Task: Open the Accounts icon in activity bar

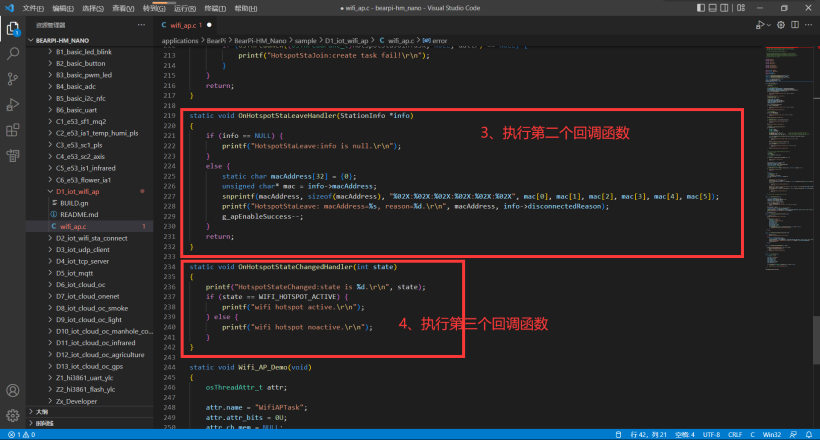Action: click(x=13, y=391)
